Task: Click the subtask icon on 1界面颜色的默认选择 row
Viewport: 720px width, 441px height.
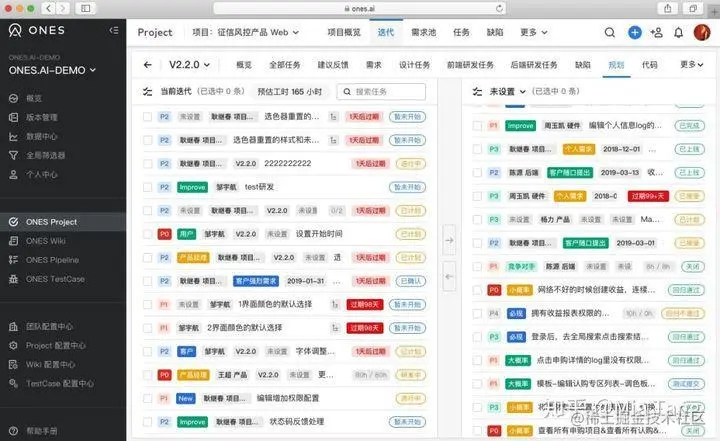Action: click(335, 304)
